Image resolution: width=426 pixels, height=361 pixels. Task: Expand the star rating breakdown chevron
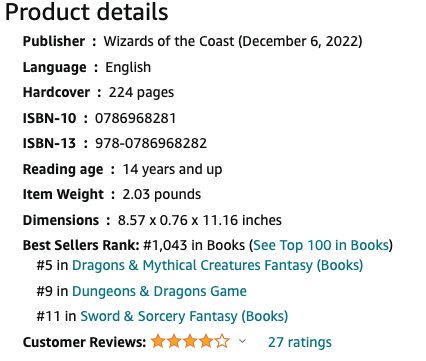(x=242, y=341)
